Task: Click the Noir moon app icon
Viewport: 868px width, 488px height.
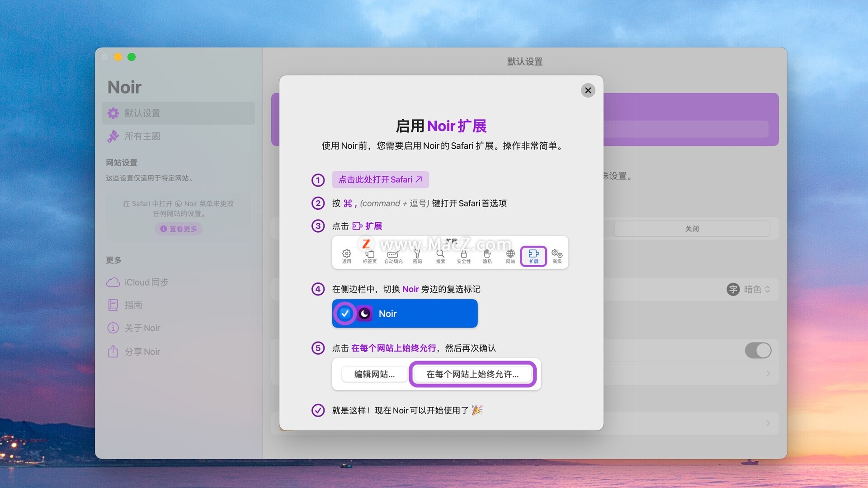Action: click(364, 313)
